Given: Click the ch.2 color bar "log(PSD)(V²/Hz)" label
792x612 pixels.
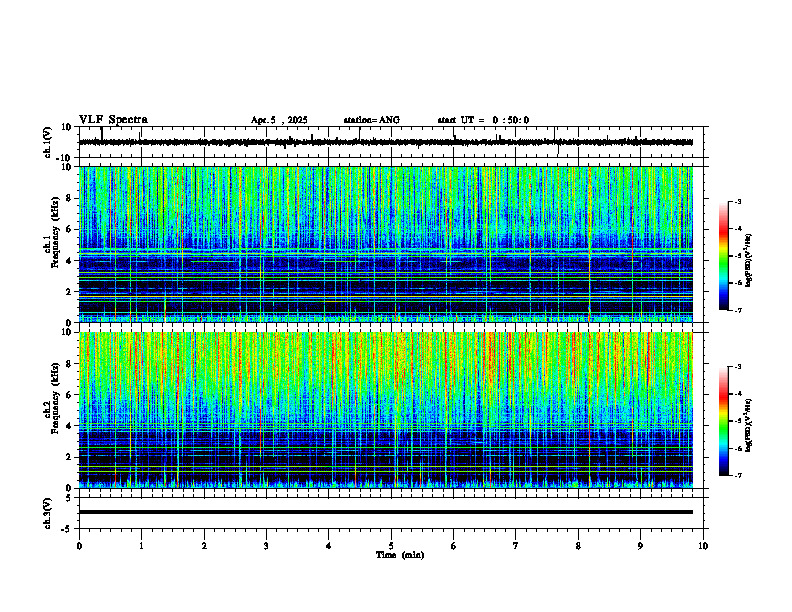Looking at the screenshot, I should point(749,426).
